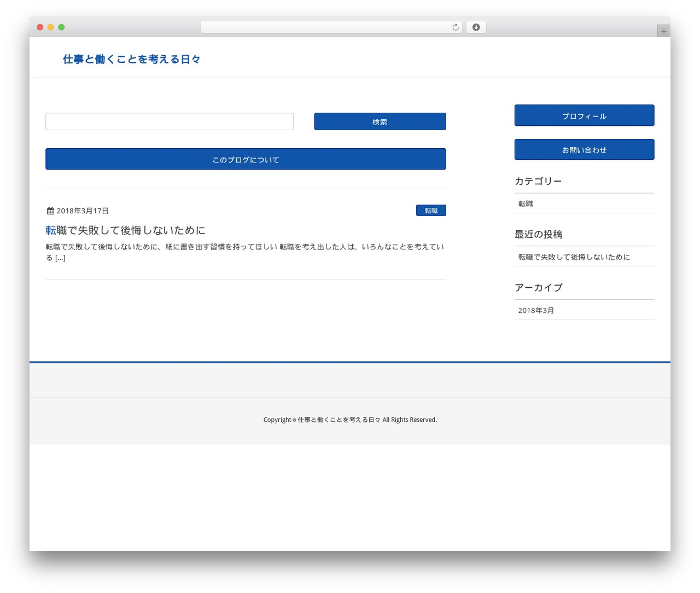Viewport: 700px width, 593px height.
Task: Open the このブログについて button
Action: [x=246, y=159]
